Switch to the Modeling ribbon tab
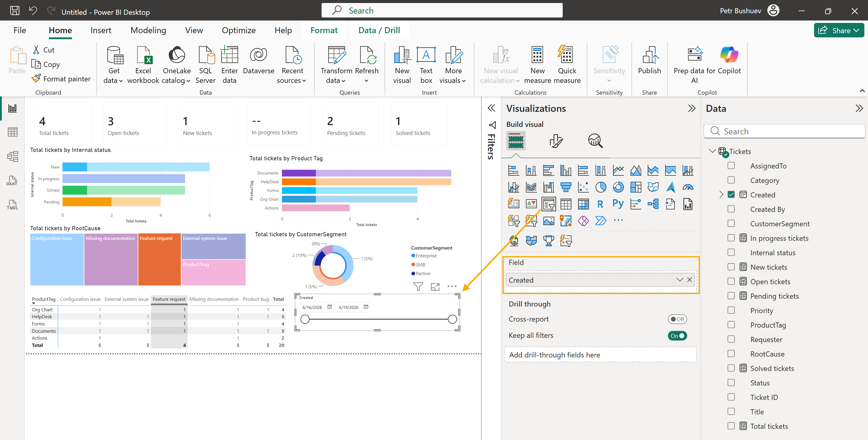The width and height of the screenshot is (868, 440). click(148, 30)
